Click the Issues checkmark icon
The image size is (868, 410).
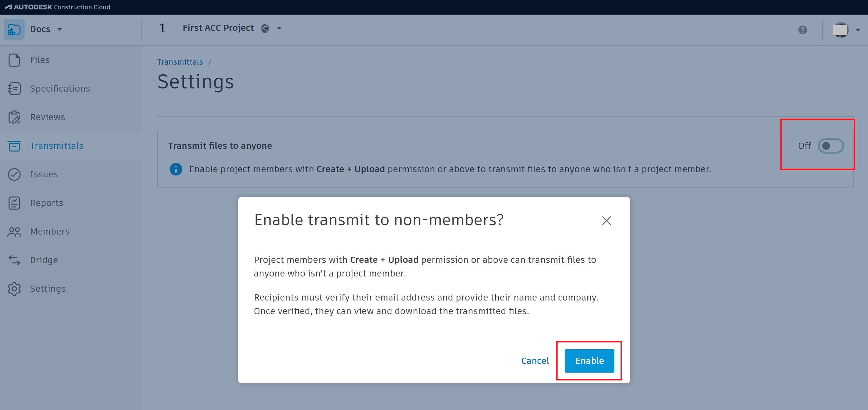click(14, 174)
